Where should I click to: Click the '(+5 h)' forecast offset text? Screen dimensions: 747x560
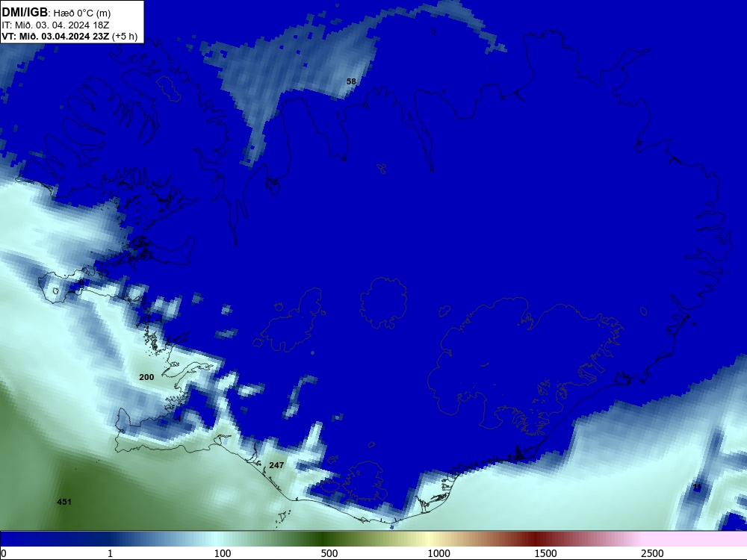tap(125, 37)
